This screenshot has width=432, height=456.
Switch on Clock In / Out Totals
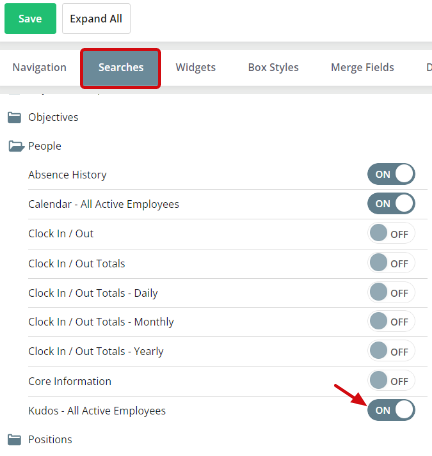pyautogui.click(x=391, y=263)
